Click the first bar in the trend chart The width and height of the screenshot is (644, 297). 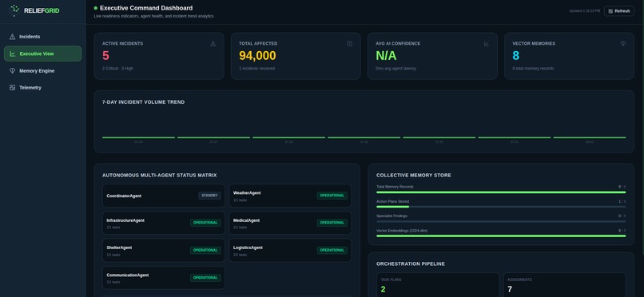138,137
